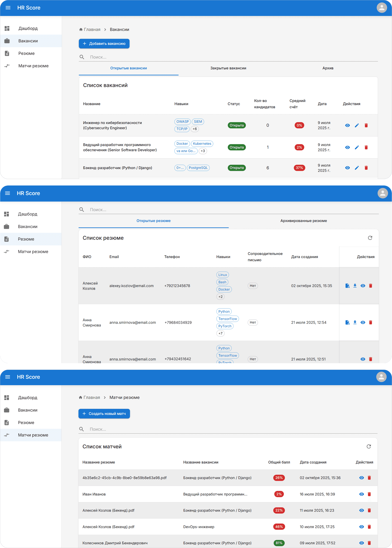View the Алексей Козлов resume

tap(363, 286)
